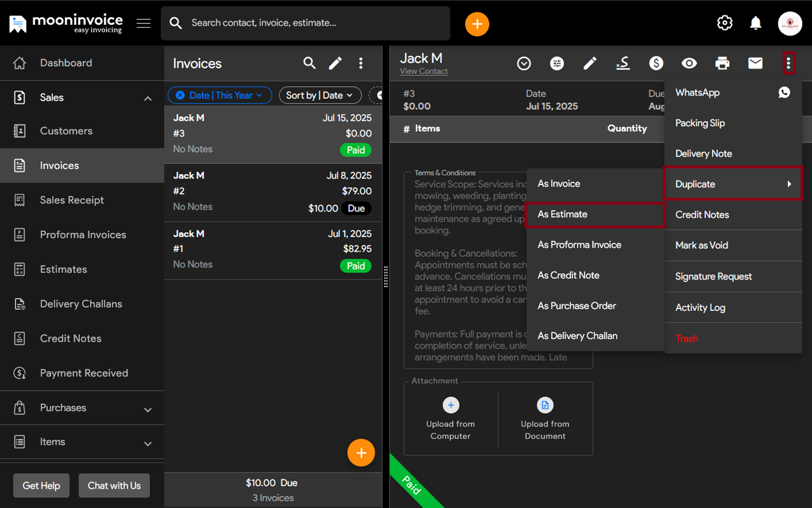The image size is (812, 508).
Task: Collapse the Sales section
Action: (148, 98)
